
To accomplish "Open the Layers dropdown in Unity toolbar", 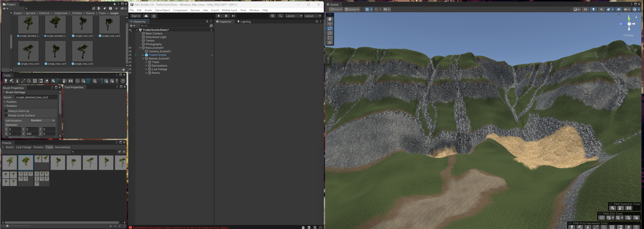I will [294, 16].
